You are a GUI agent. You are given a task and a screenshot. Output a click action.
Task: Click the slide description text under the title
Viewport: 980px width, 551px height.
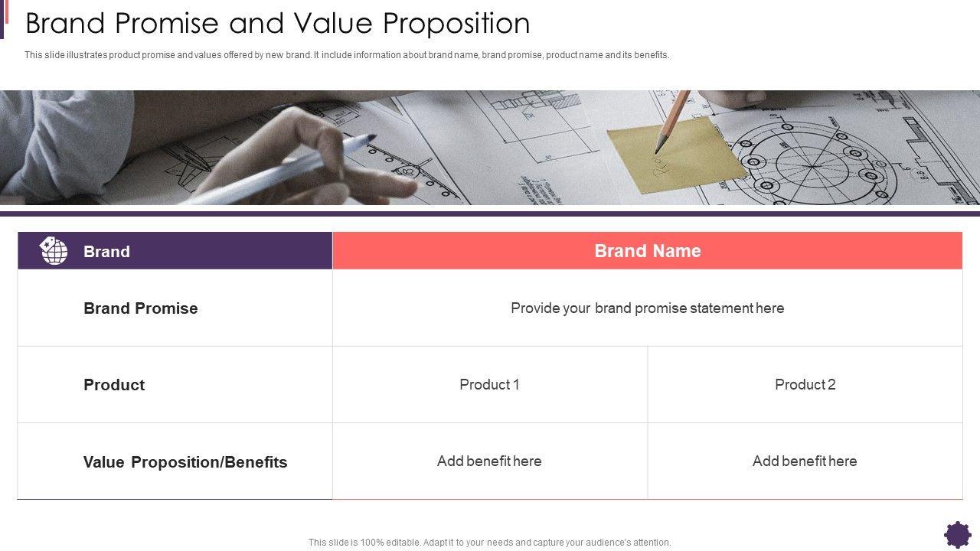pyautogui.click(x=347, y=55)
